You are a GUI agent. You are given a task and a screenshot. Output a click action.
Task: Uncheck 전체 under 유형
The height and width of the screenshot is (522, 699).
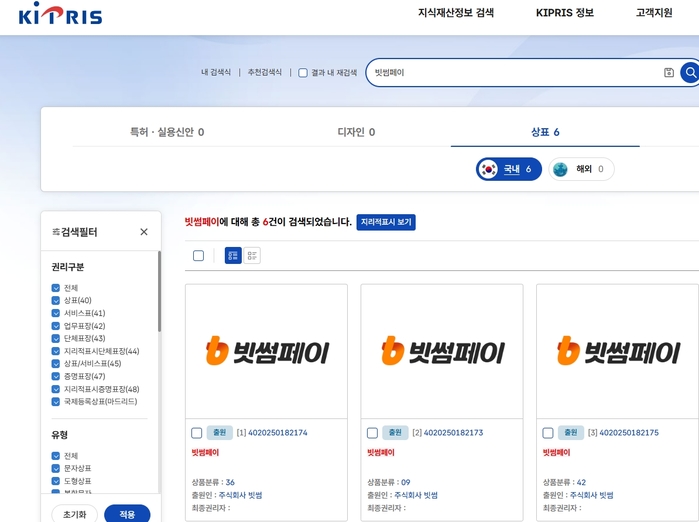tap(56, 456)
